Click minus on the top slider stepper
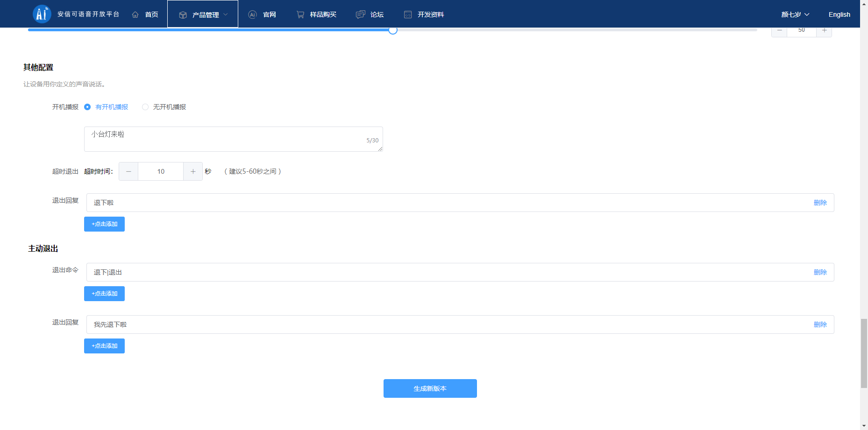Image resolution: width=868 pixels, height=430 pixels. [779, 31]
